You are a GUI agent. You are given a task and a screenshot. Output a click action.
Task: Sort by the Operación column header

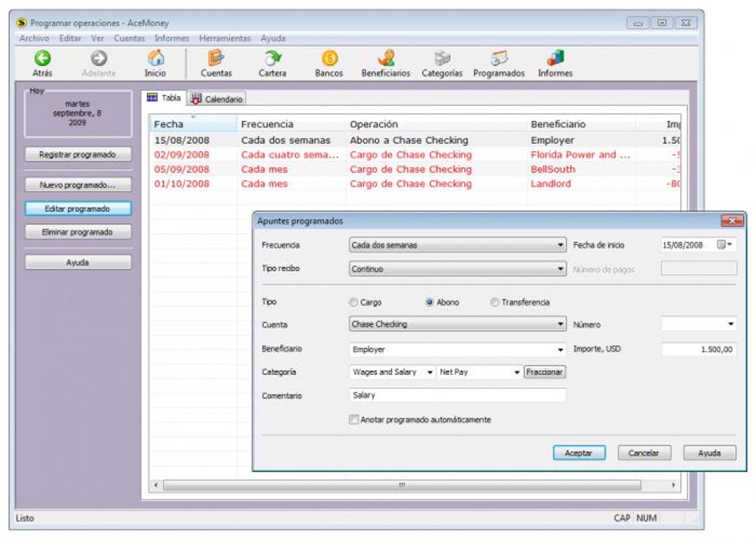coord(436,124)
